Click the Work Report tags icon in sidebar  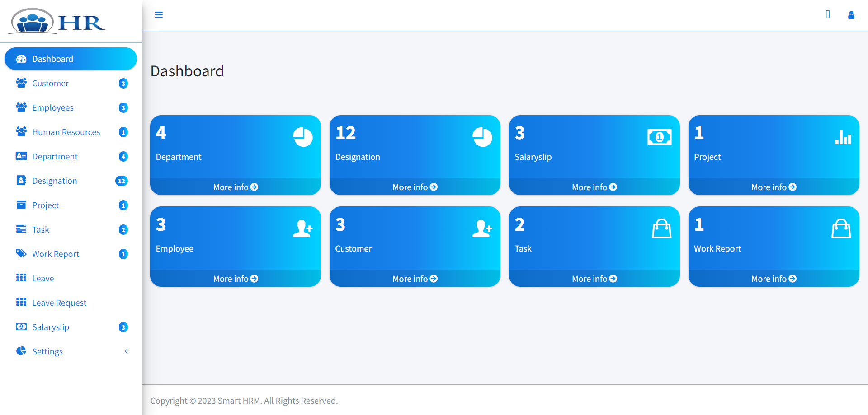coord(21,253)
